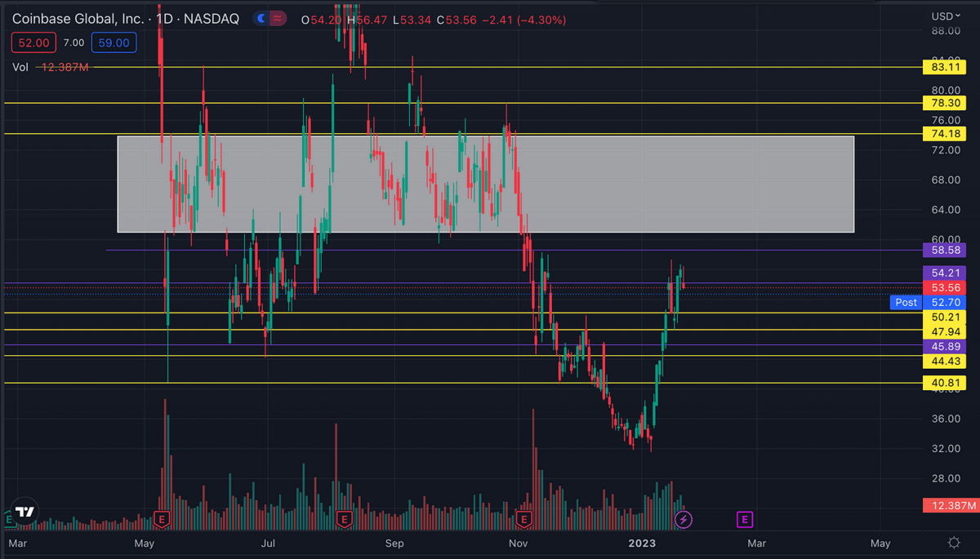
Task: Open the USD currency dropdown
Action: [x=947, y=16]
